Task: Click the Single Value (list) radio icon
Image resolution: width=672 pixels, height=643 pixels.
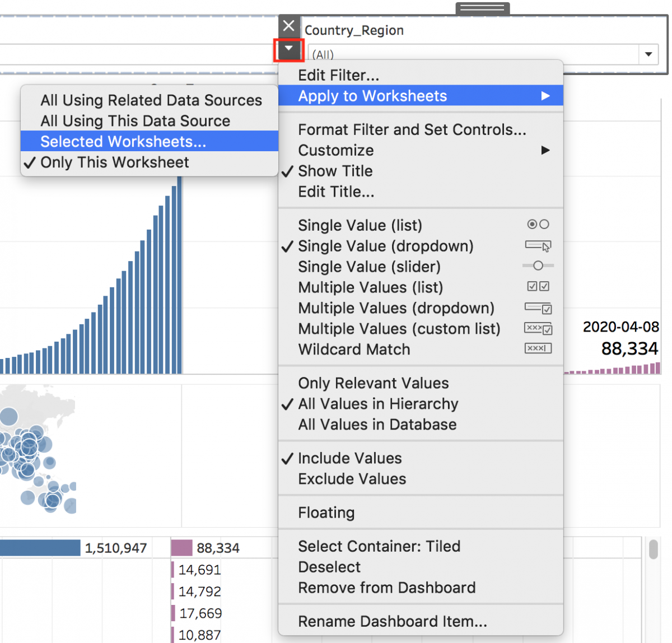Action: coord(538,225)
